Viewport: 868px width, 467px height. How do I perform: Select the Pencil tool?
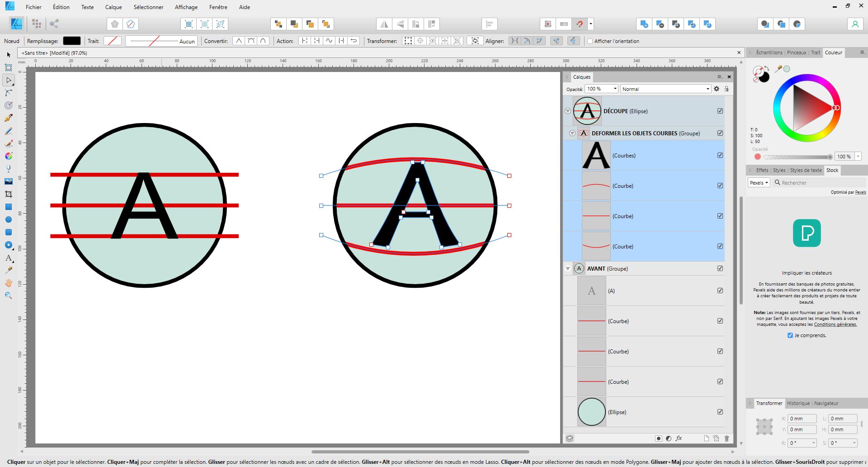coord(9,131)
